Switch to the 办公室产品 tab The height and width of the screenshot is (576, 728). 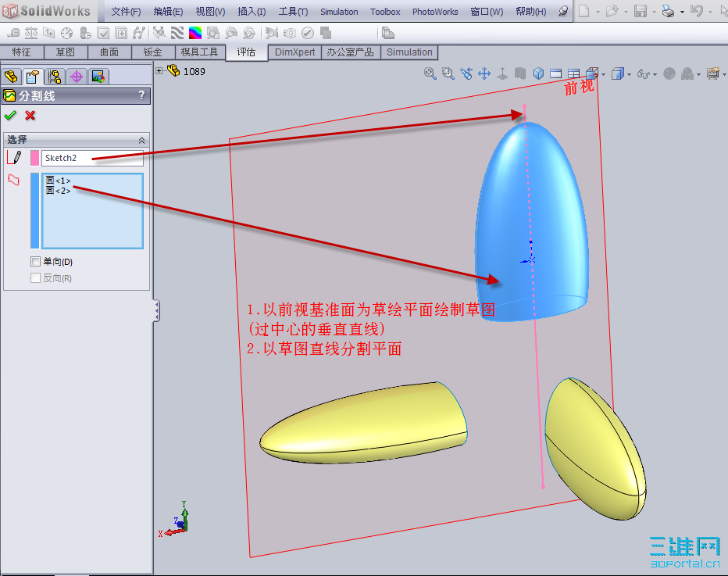(x=350, y=52)
